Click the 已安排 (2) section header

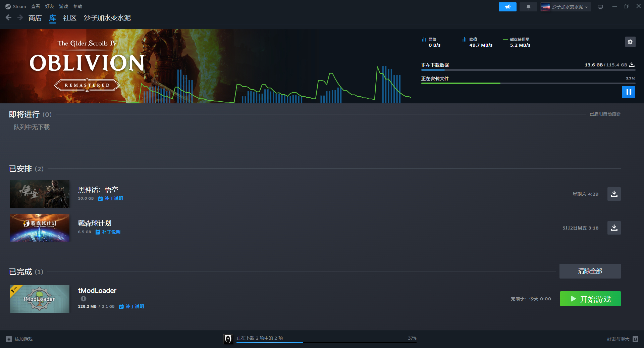26,169
